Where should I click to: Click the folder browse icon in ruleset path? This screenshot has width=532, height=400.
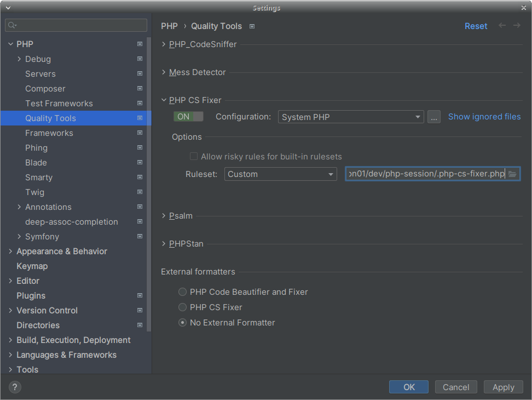(512, 174)
